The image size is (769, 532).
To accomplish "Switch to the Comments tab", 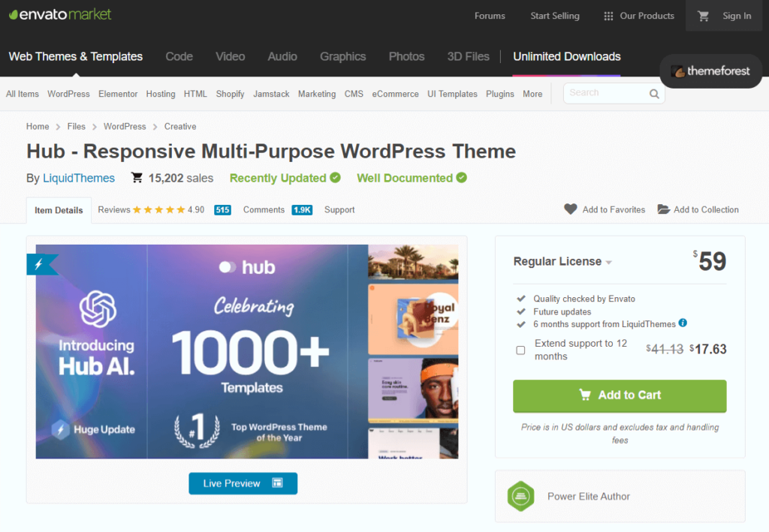I will tap(264, 209).
